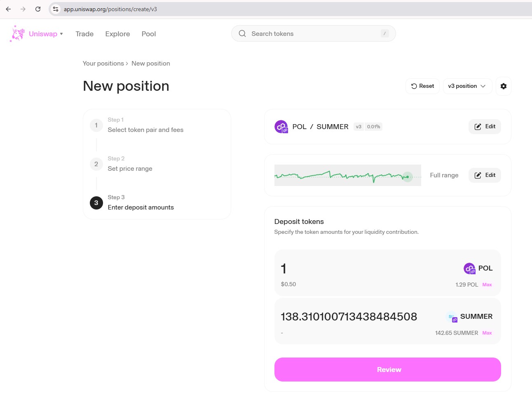Click Max for POL balance
The height and width of the screenshot is (405, 532).
487,285
